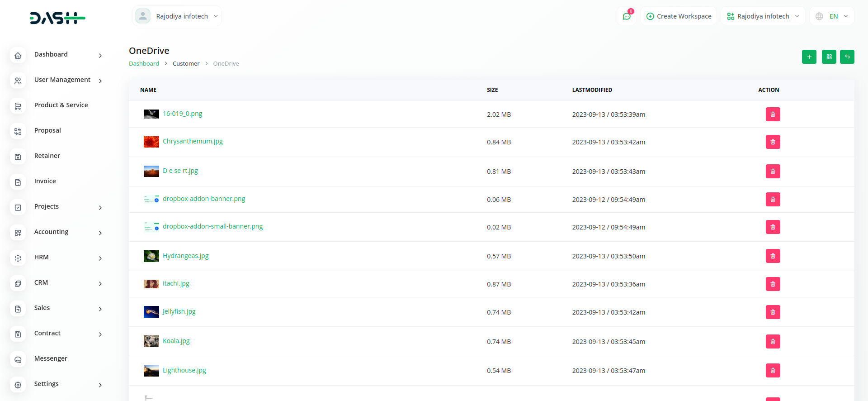Image resolution: width=868 pixels, height=401 pixels.
Task: Delete the 16-019_0.png file
Action: click(773, 115)
